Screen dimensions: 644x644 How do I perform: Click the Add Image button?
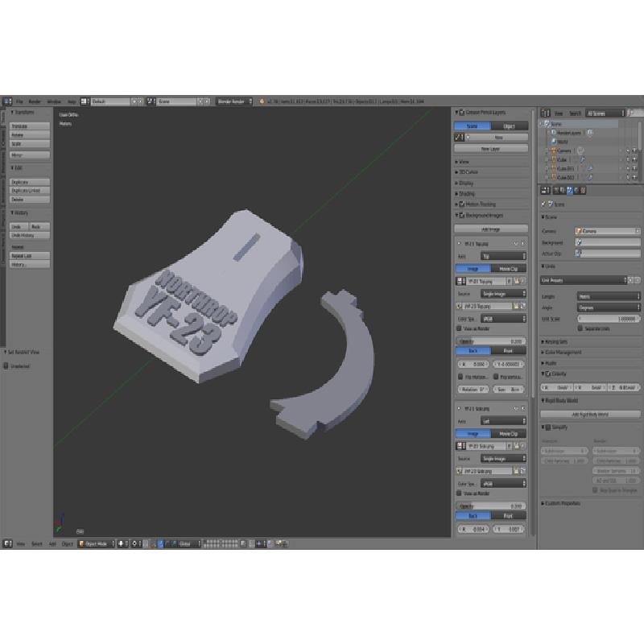[491, 229]
